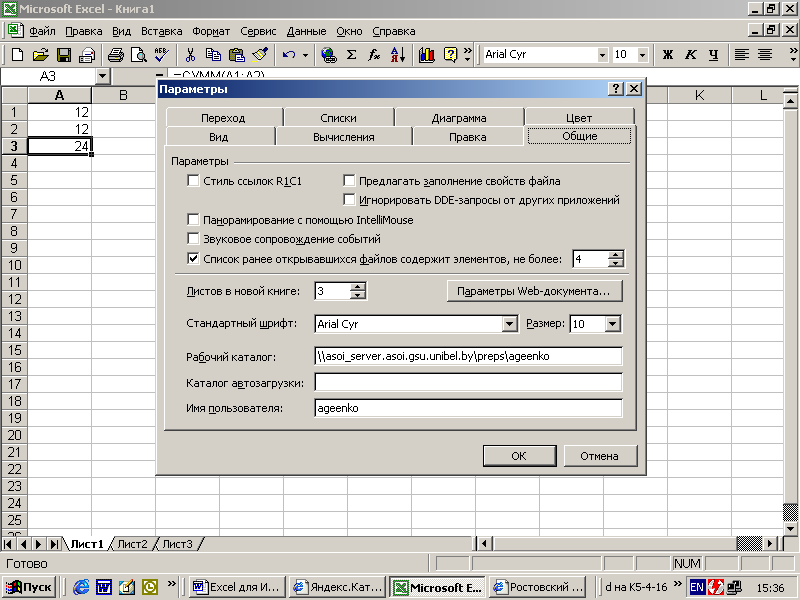The height and width of the screenshot is (600, 800).
Task: Apply bold with the Ж button
Action: coord(667,54)
